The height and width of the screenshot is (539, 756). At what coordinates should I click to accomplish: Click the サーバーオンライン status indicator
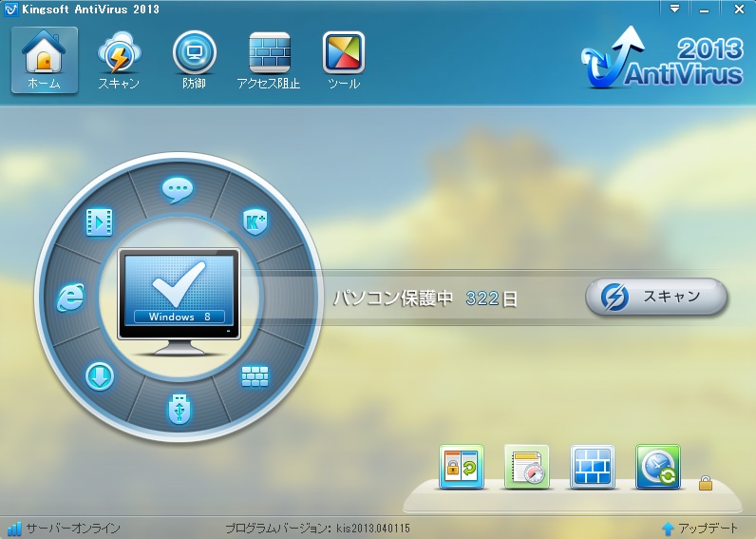pos(65,529)
